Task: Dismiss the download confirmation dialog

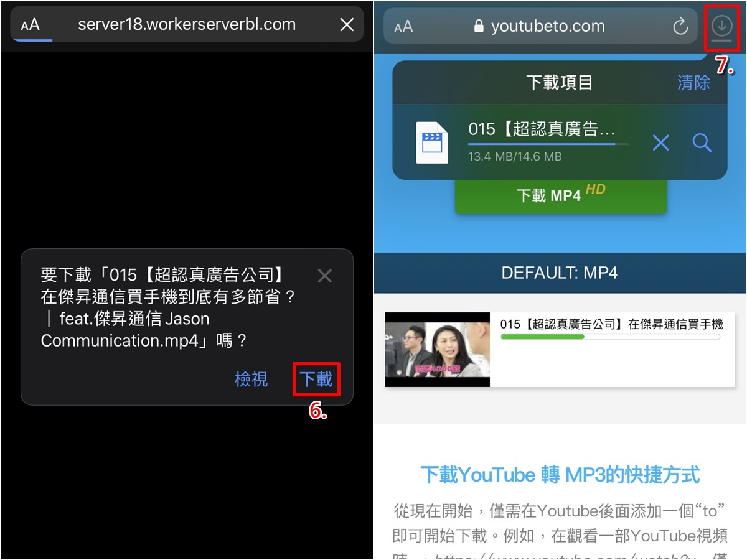Action: point(324,276)
